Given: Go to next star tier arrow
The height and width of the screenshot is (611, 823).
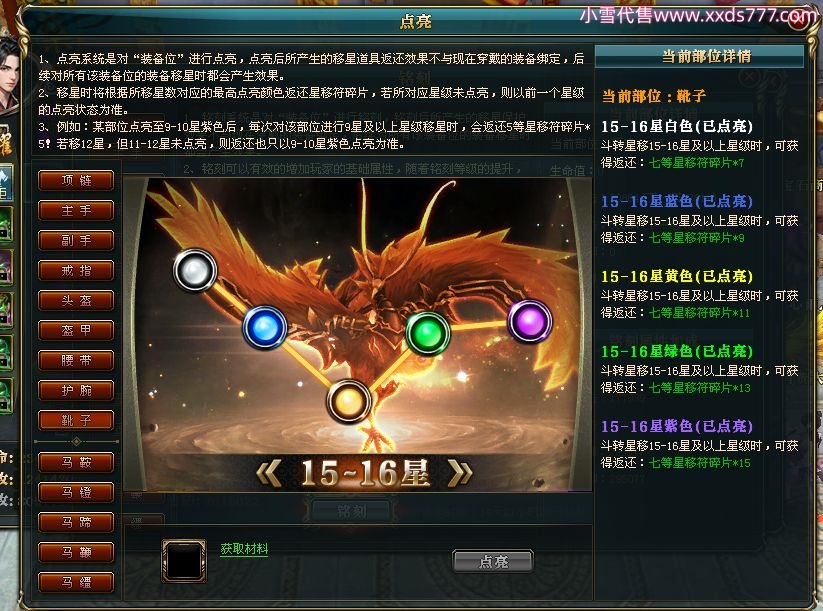Looking at the screenshot, I should pyautogui.click(x=460, y=472).
